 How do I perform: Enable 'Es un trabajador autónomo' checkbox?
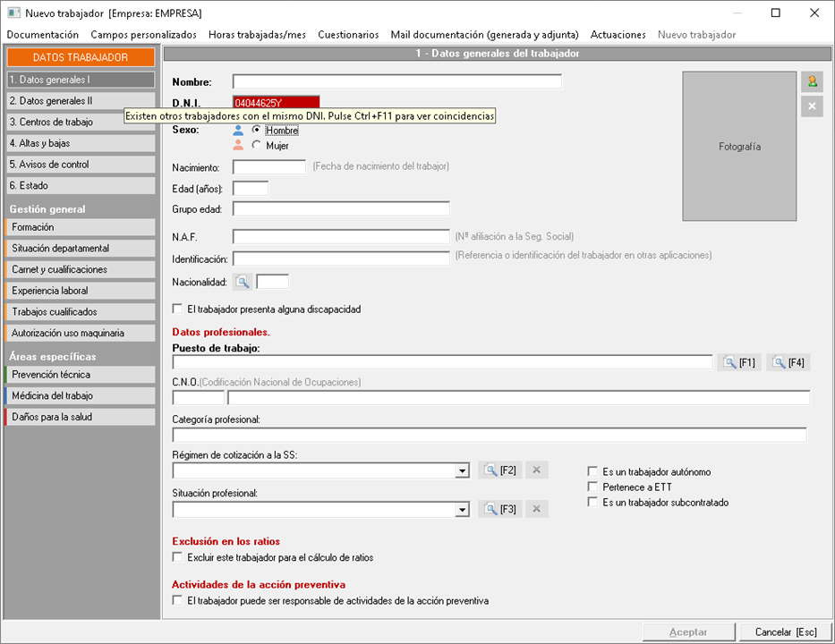pyautogui.click(x=592, y=471)
